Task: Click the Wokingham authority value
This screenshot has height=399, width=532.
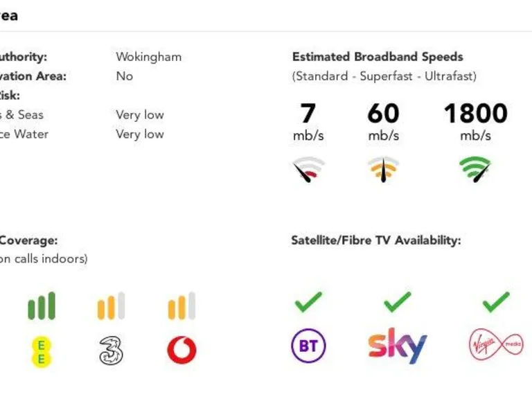Action: pyautogui.click(x=148, y=57)
